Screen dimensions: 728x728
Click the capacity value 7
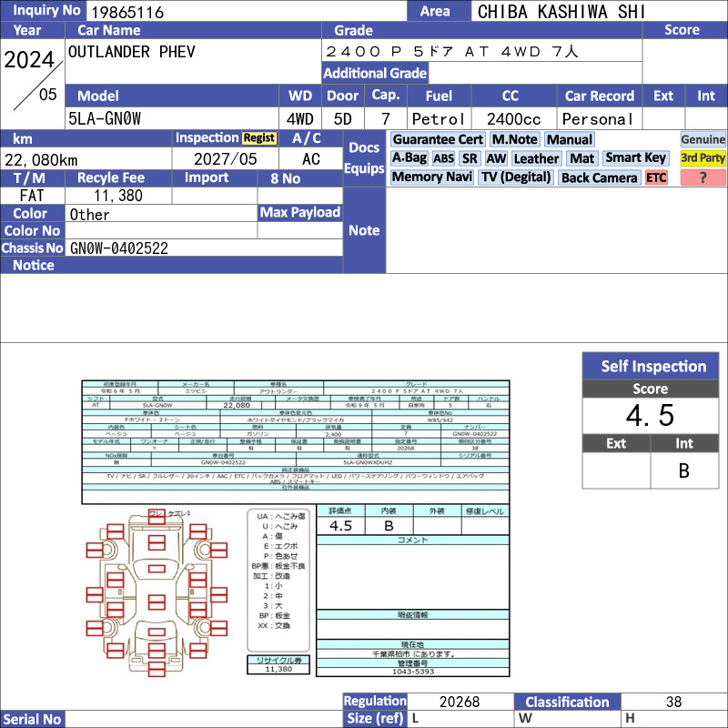click(385, 119)
